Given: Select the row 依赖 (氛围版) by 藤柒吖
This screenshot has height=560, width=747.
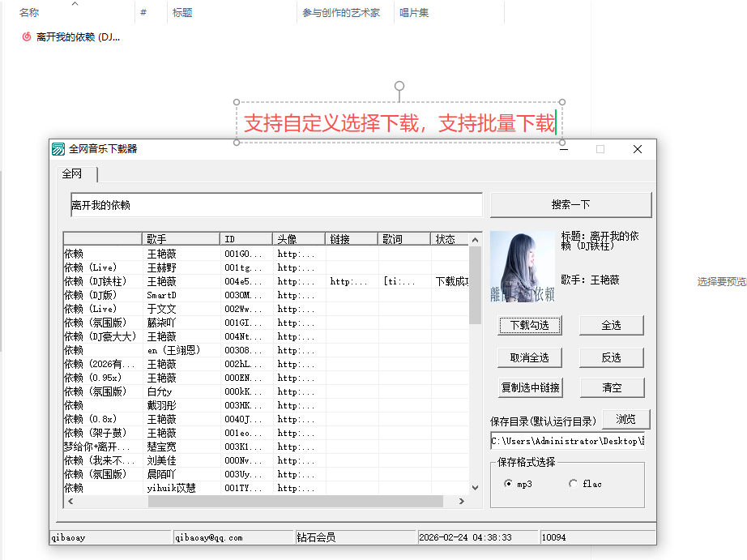Looking at the screenshot, I should pyautogui.click(x=267, y=323).
